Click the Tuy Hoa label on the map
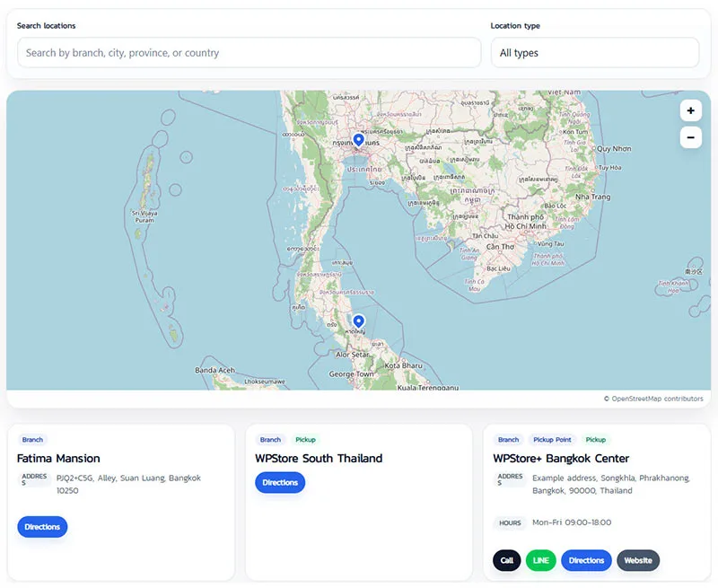Image resolution: width=718 pixels, height=588 pixels. pyautogui.click(x=610, y=168)
